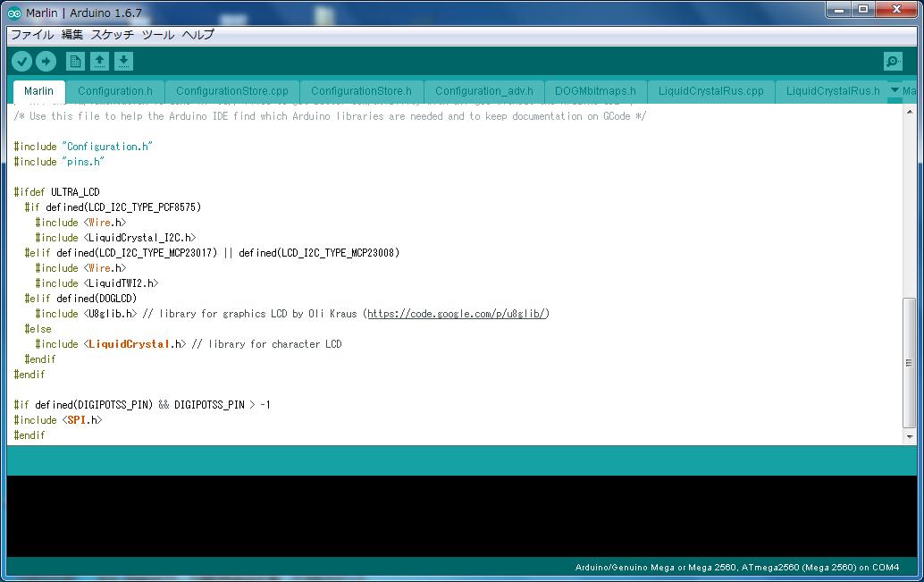Switch to the LiquidCrystalRus.cpp tab
This screenshot has height=582, width=924.
[711, 91]
